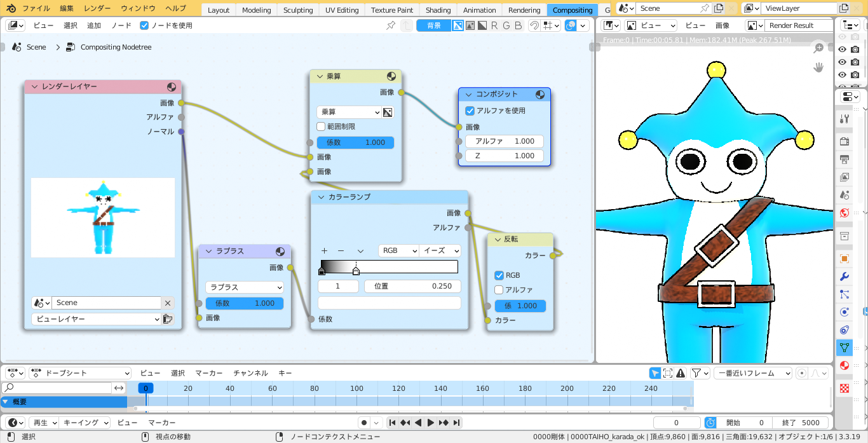Check アルファ in the 反転 node
The height and width of the screenshot is (443, 868).
(499, 290)
